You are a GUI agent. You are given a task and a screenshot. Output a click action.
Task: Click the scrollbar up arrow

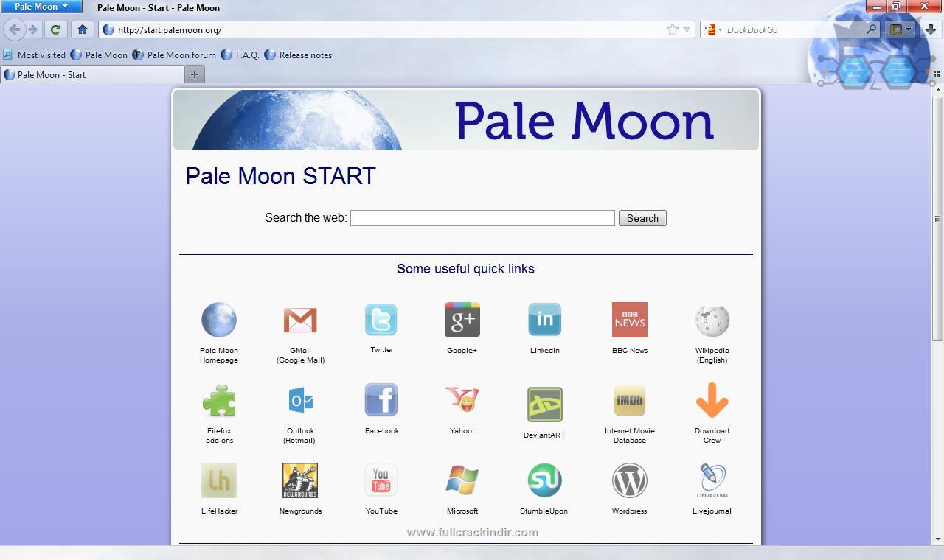pos(937,91)
